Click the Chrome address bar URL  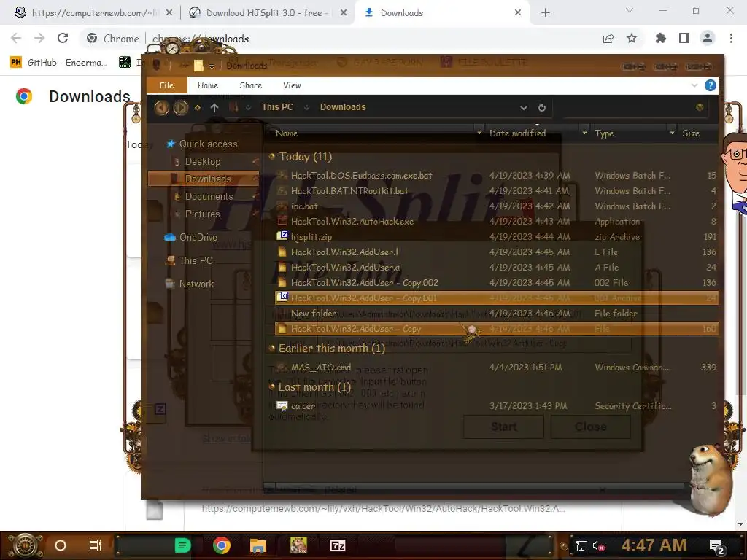click(201, 39)
